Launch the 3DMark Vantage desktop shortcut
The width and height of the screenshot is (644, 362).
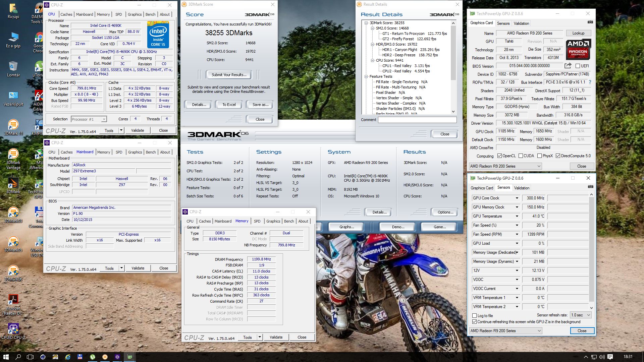click(13, 159)
